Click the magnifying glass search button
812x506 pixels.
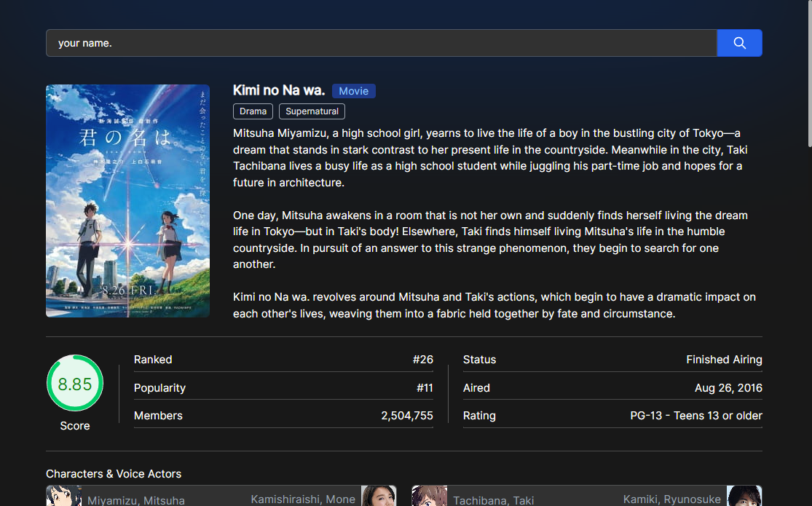(739, 43)
